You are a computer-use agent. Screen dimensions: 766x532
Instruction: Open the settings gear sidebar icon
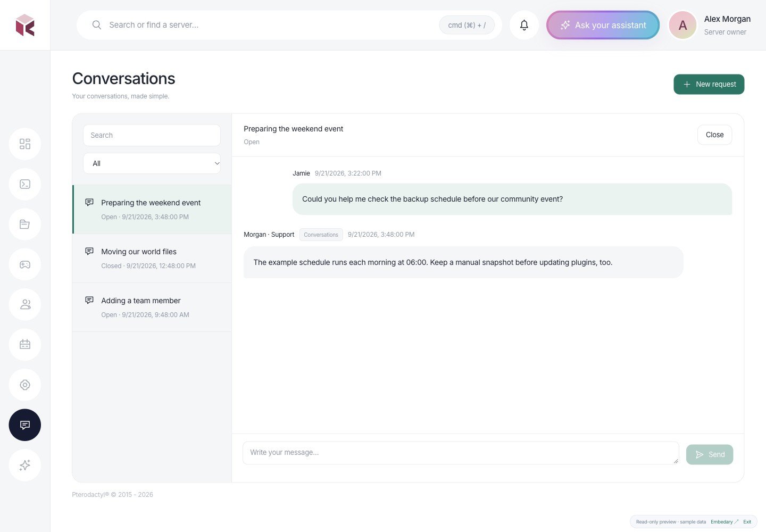point(25,385)
